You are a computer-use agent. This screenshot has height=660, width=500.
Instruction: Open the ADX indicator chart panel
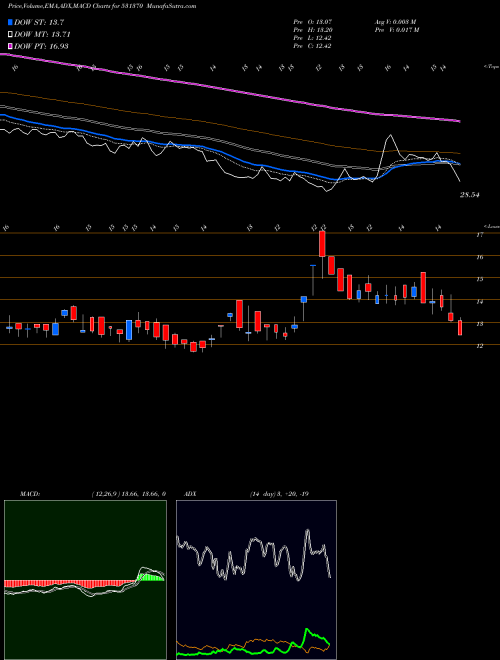[x=256, y=580]
